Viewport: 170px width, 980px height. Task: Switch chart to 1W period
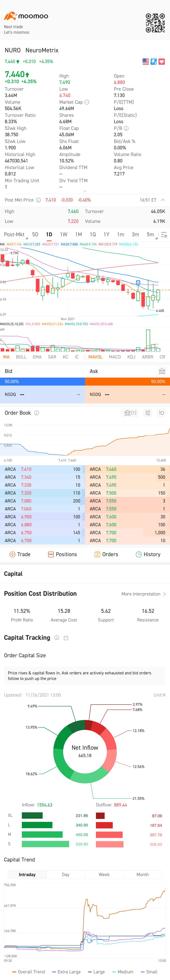coord(64,235)
